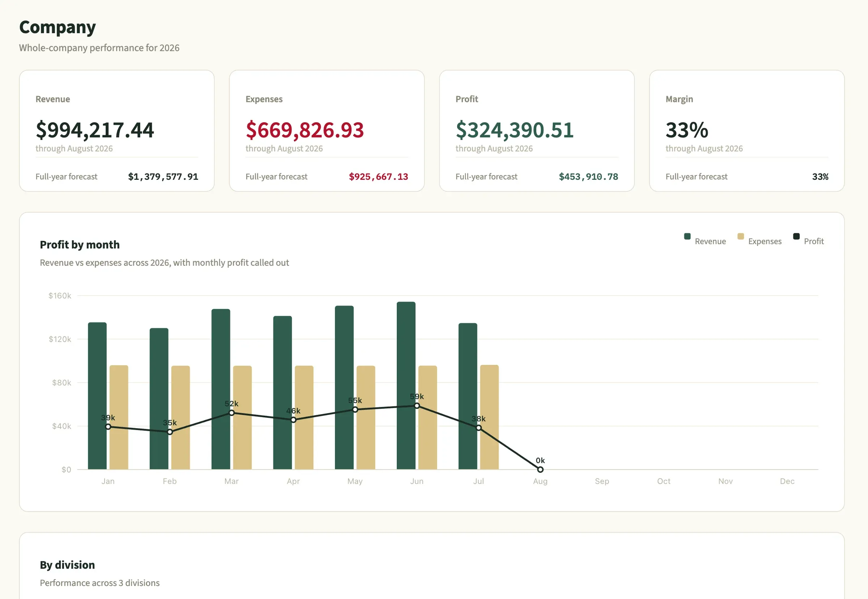The image size is (868, 599).
Task: Select the $324,390.51 profit total
Action: [514, 130]
